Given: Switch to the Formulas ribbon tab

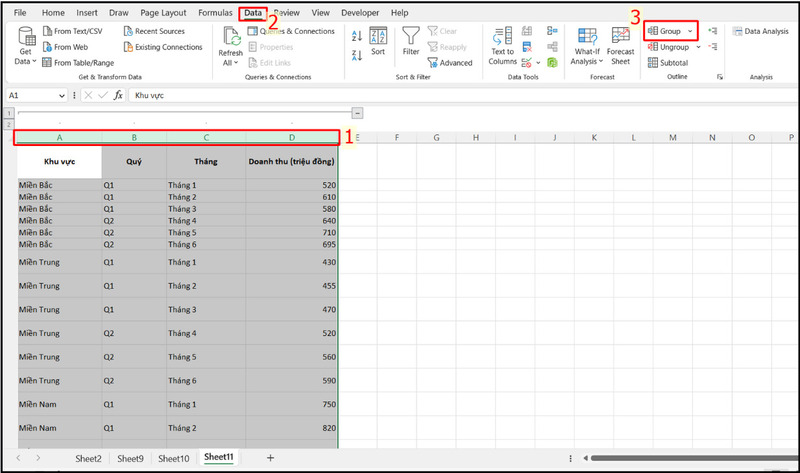Looking at the screenshot, I should pos(215,13).
